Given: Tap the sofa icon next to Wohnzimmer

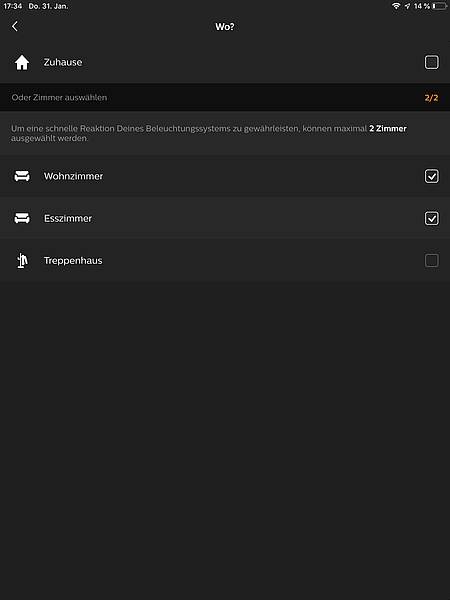Looking at the screenshot, I should pyautogui.click(x=22, y=176).
